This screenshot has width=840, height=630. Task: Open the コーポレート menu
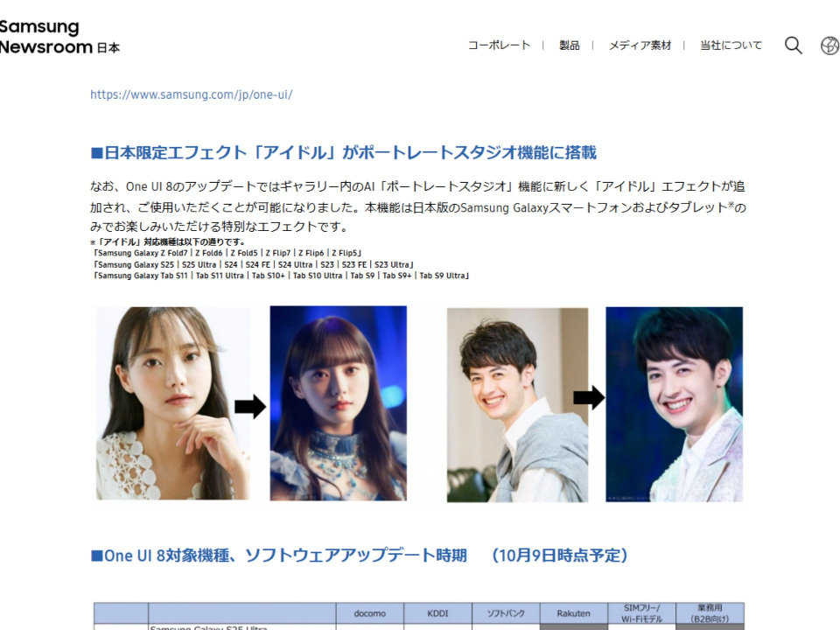(499, 45)
